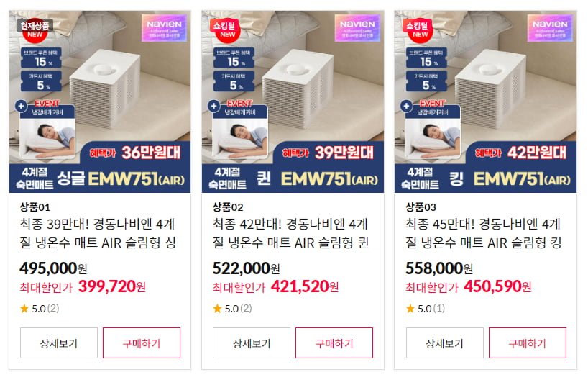Click the plus EVENT icon on 킹 image
Image resolution: width=588 pixels, height=380 pixels.
click(x=407, y=107)
